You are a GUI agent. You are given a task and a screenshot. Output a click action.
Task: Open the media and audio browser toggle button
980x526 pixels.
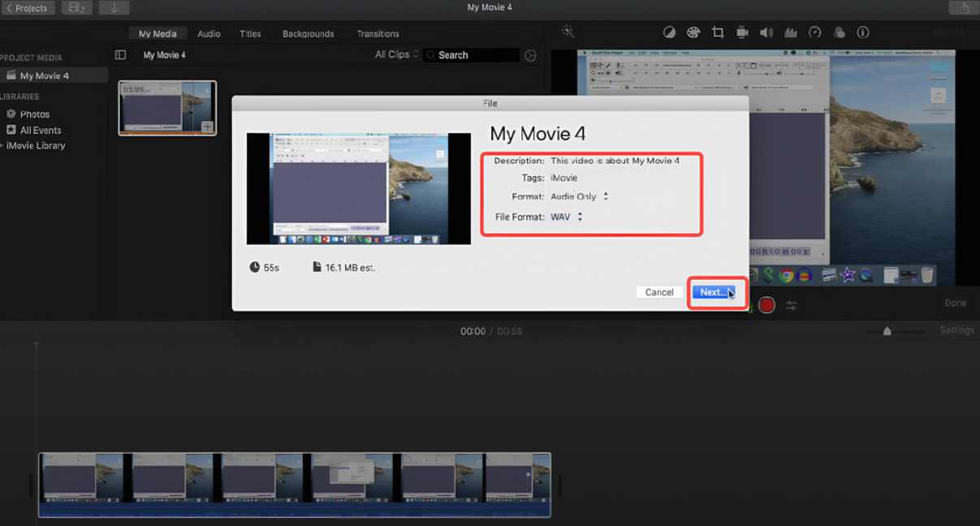coord(76,8)
